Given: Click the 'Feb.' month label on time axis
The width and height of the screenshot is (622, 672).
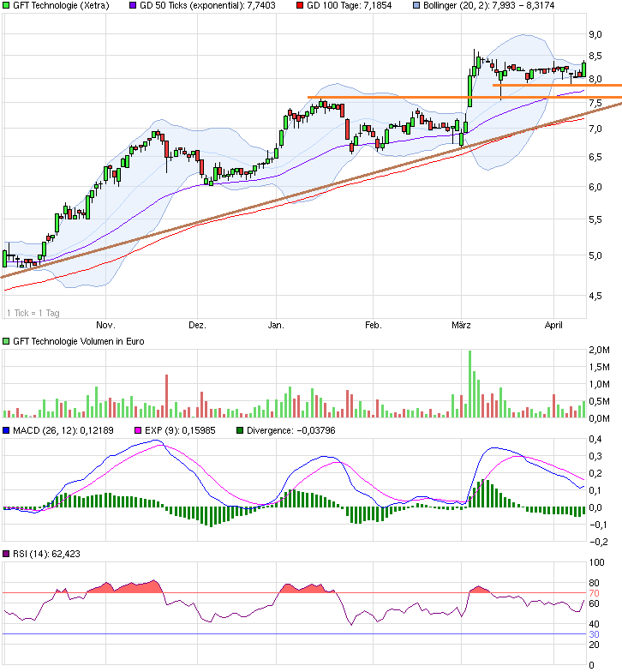Looking at the screenshot, I should coord(374,326).
